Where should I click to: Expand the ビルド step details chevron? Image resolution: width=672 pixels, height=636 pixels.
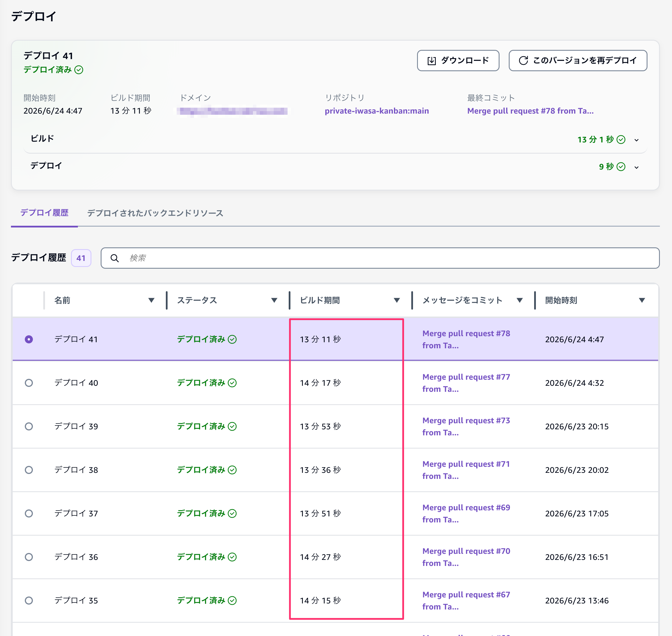coord(637,140)
